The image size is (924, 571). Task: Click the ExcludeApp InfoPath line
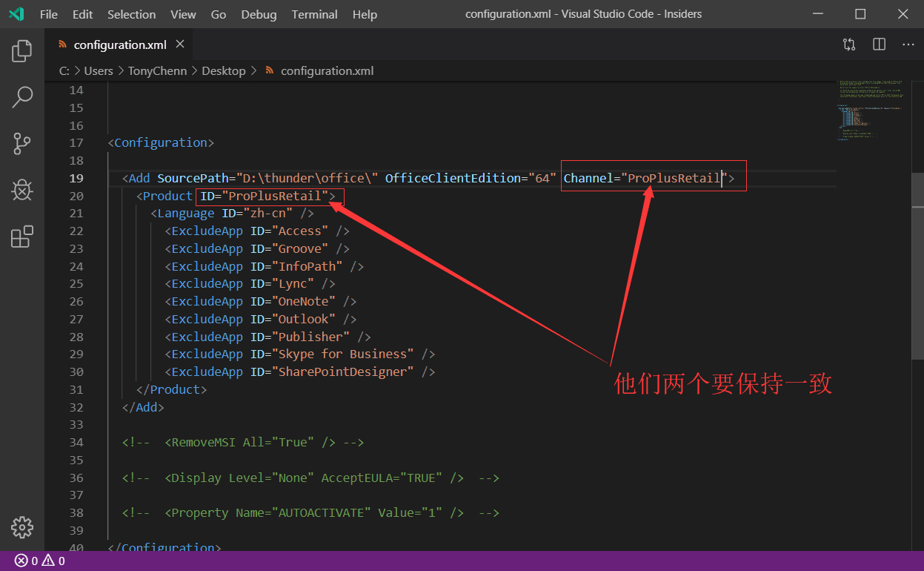pyautogui.click(x=265, y=267)
